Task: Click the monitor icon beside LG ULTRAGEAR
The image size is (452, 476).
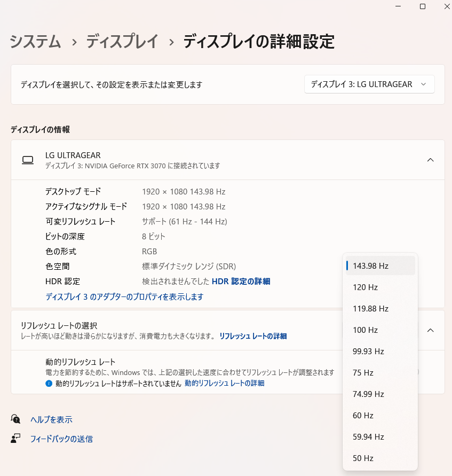Action: pyautogui.click(x=28, y=160)
